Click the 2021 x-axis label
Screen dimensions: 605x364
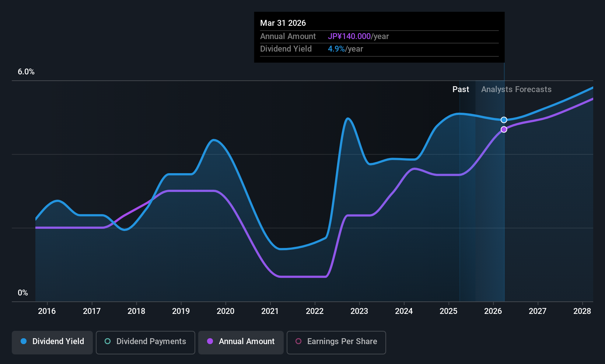pyautogui.click(x=270, y=311)
